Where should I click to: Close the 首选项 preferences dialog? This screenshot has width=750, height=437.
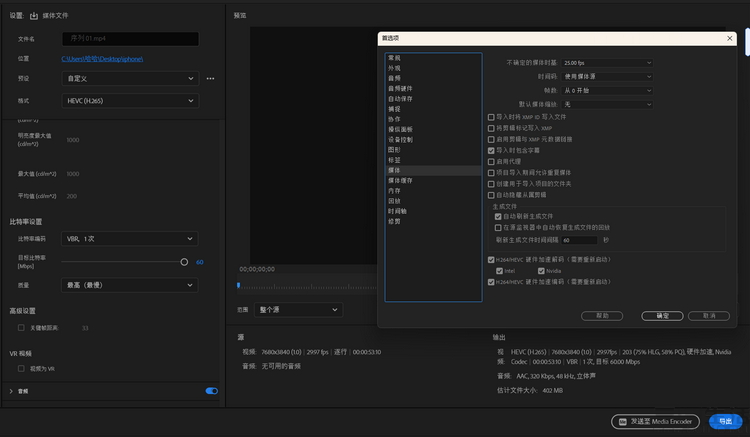click(x=728, y=38)
